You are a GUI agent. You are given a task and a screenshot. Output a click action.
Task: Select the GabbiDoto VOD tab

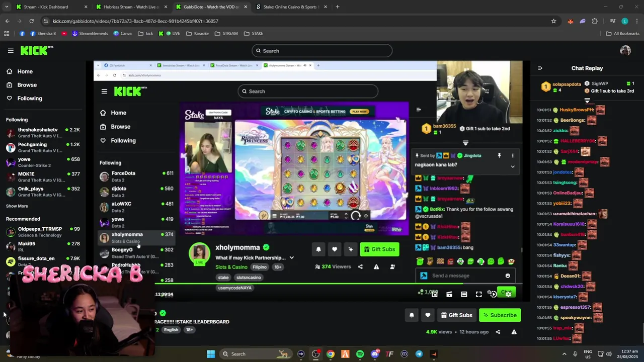(x=211, y=7)
